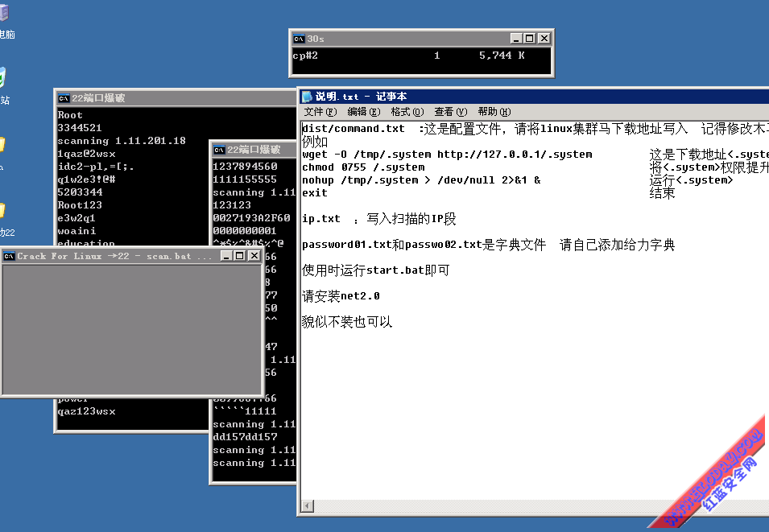Click the chmod 0755 /.system line
The image size is (769, 532).
coord(363,167)
